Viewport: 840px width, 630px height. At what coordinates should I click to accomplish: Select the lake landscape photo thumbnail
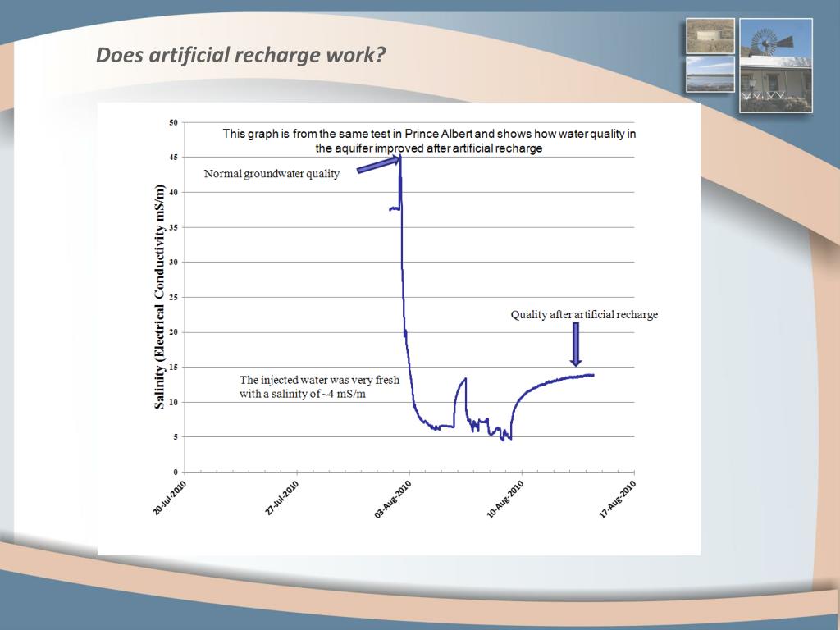point(710,75)
